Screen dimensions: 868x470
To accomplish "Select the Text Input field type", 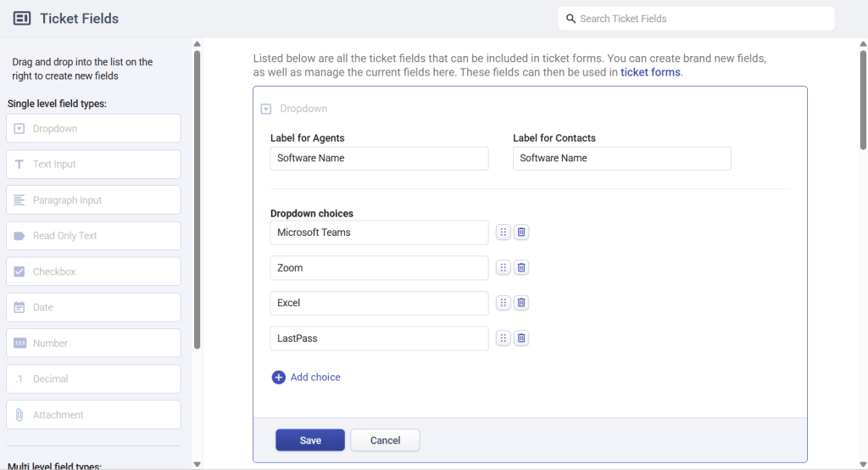I will coord(93,165).
